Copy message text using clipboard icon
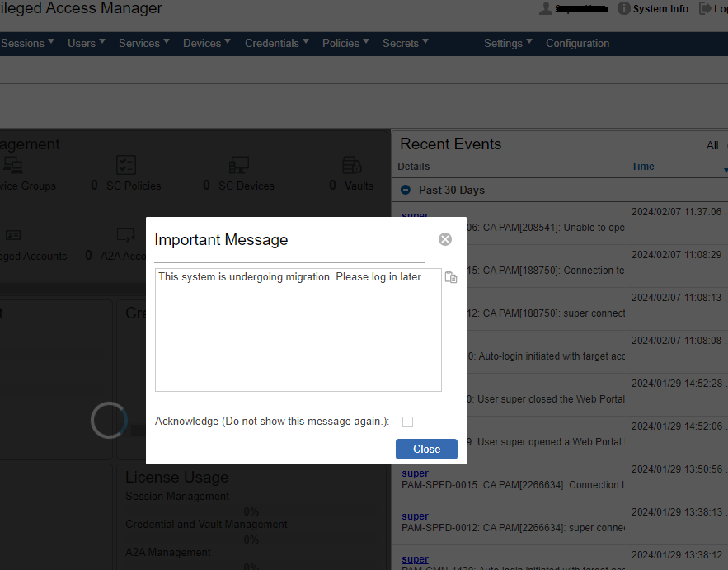The height and width of the screenshot is (570, 728). tap(451, 277)
